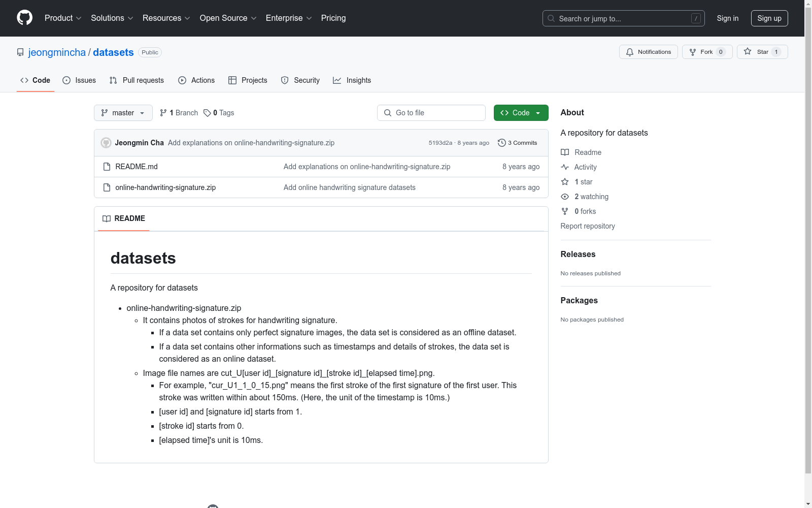Open the Pull requests tab
Screen dimensions: 812x508
(x=137, y=80)
